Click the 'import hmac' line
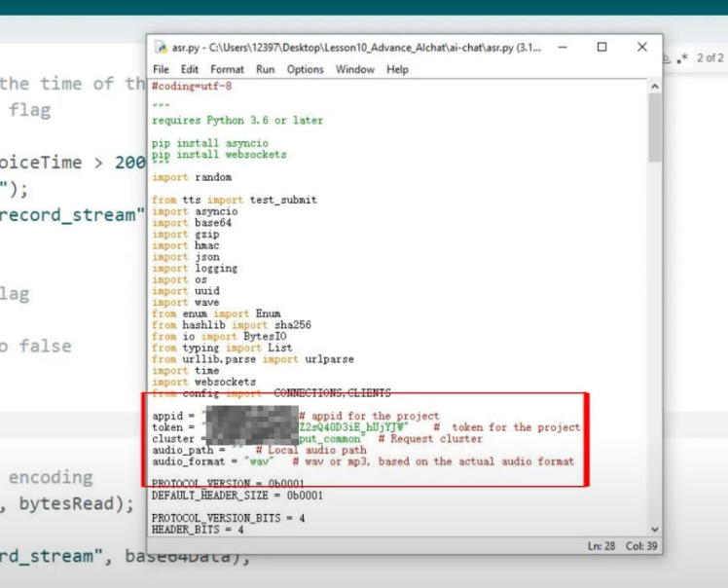 (x=186, y=245)
